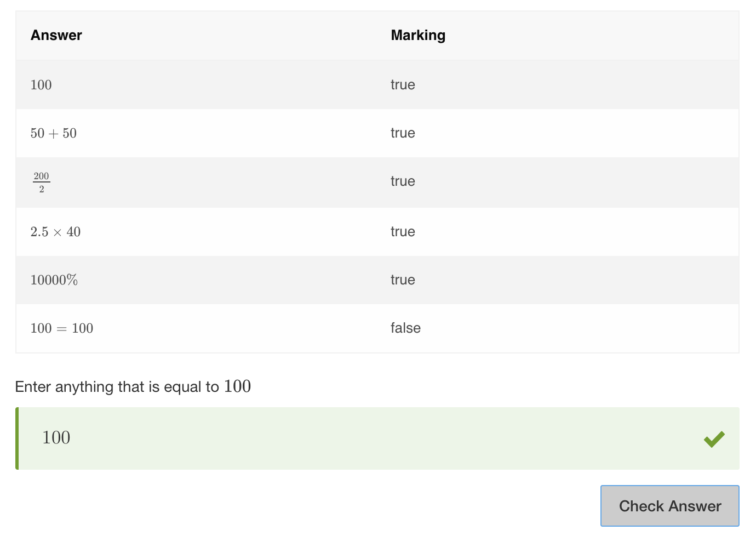The width and height of the screenshot is (756, 536).
Task: Select the Marking column header
Action: 418,35
